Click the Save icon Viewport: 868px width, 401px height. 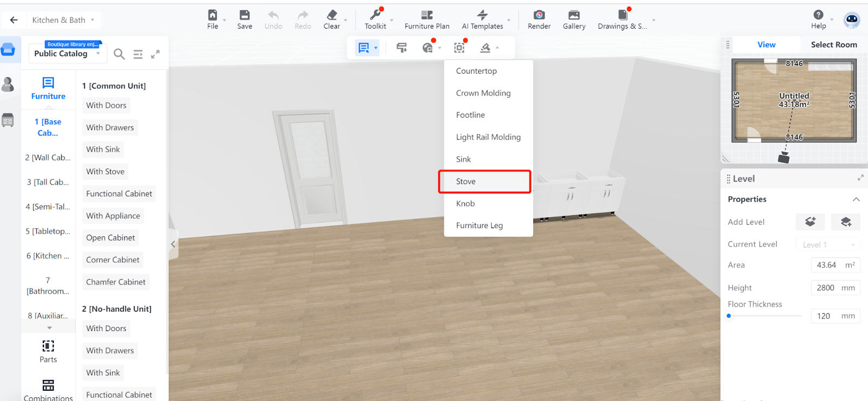245,15
